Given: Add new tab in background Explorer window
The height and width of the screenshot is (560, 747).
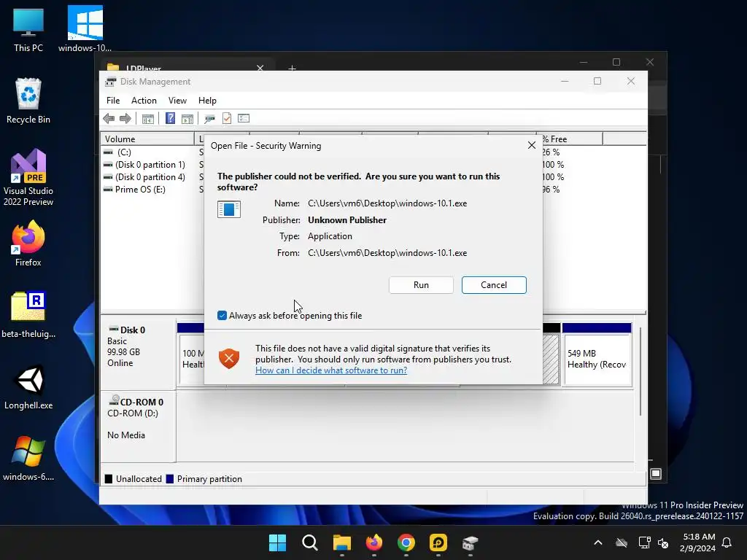Looking at the screenshot, I should (x=292, y=68).
